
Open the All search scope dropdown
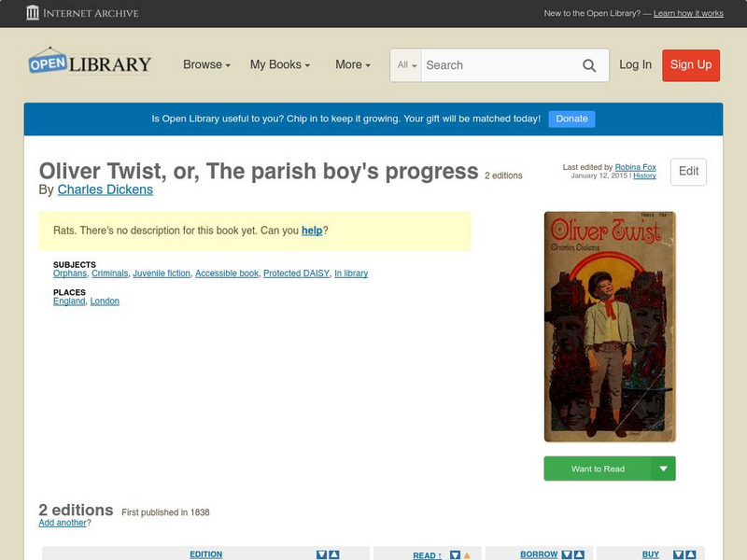[404, 65]
